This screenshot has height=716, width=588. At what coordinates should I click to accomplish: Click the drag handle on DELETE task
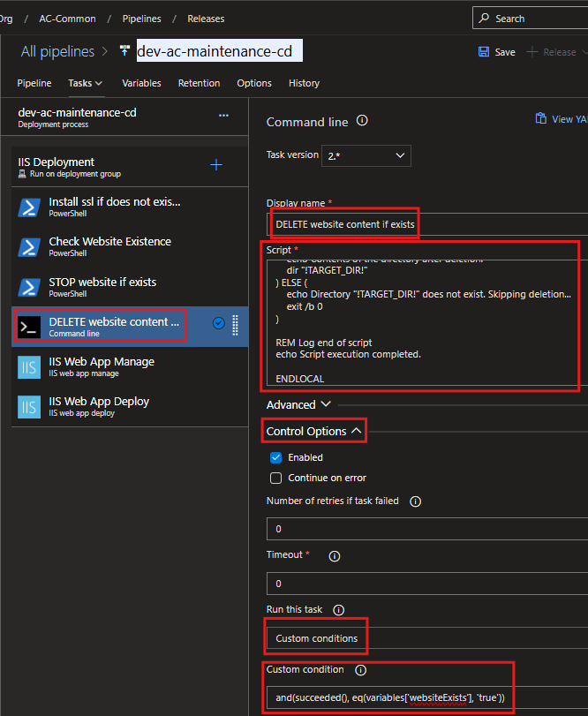(235, 326)
